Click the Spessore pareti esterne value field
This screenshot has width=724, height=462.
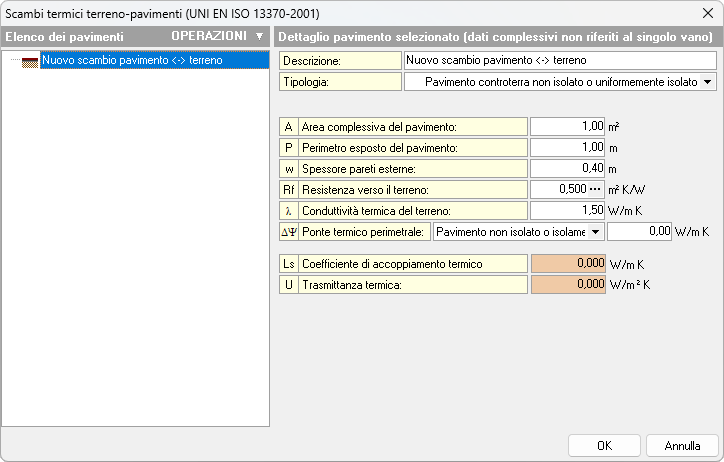pyautogui.click(x=568, y=169)
